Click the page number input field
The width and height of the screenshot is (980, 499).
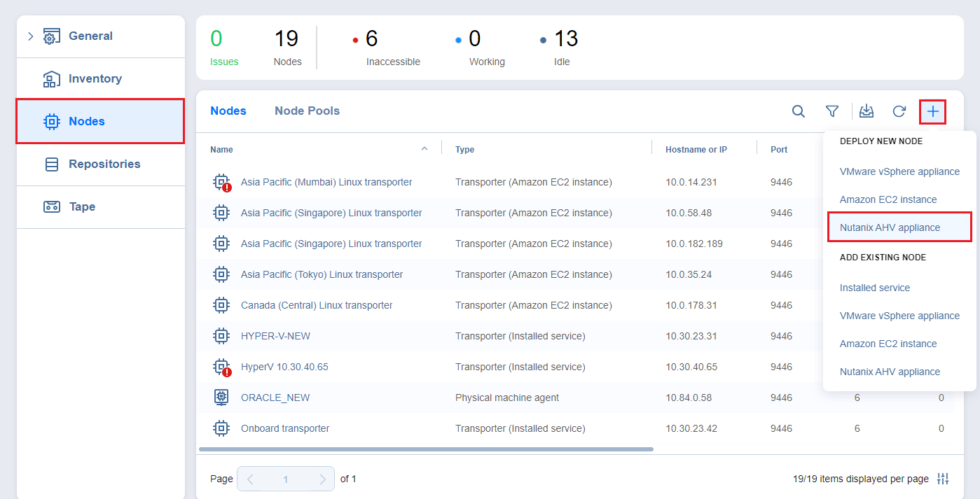286,479
